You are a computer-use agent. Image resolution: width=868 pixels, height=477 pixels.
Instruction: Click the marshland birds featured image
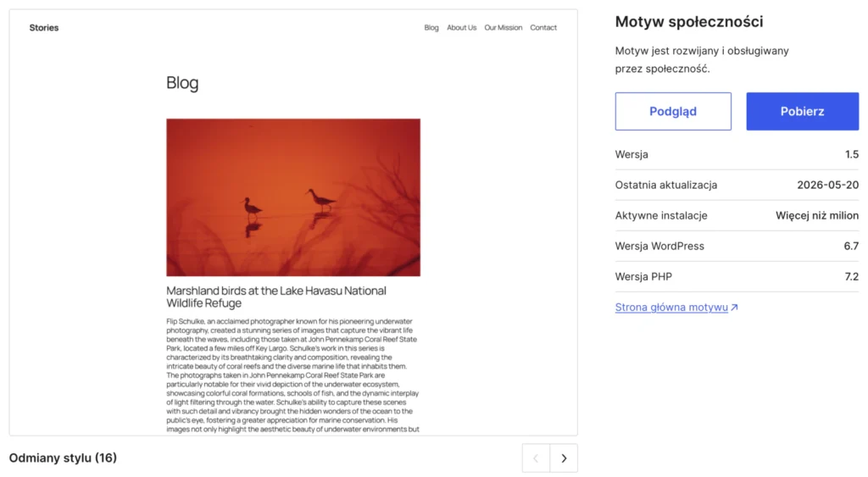292,197
